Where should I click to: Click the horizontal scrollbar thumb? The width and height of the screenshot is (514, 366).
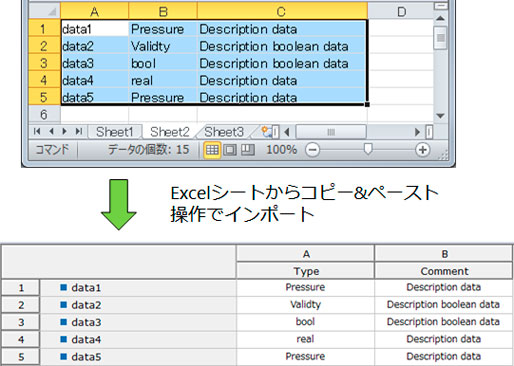[331, 132]
